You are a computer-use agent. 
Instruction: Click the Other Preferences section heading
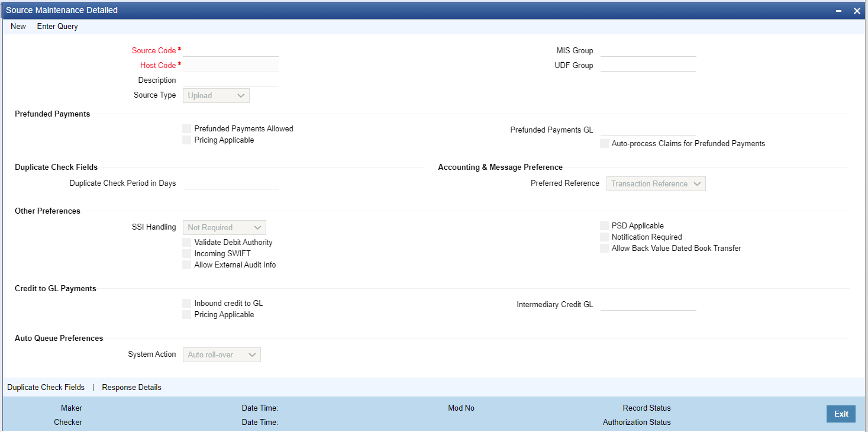click(x=47, y=211)
